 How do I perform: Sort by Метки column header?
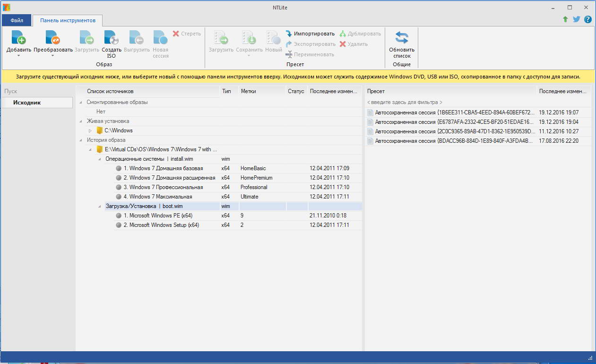coord(262,91)
